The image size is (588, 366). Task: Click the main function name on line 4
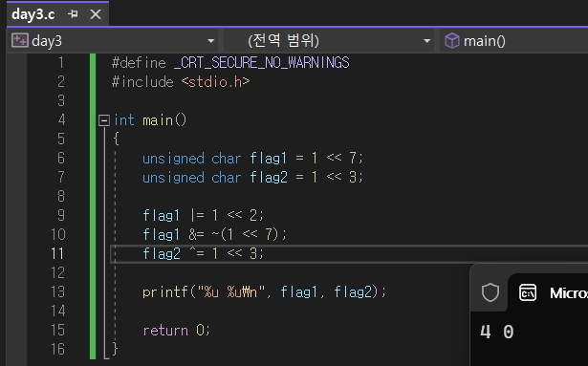click(x=158, y=120)
